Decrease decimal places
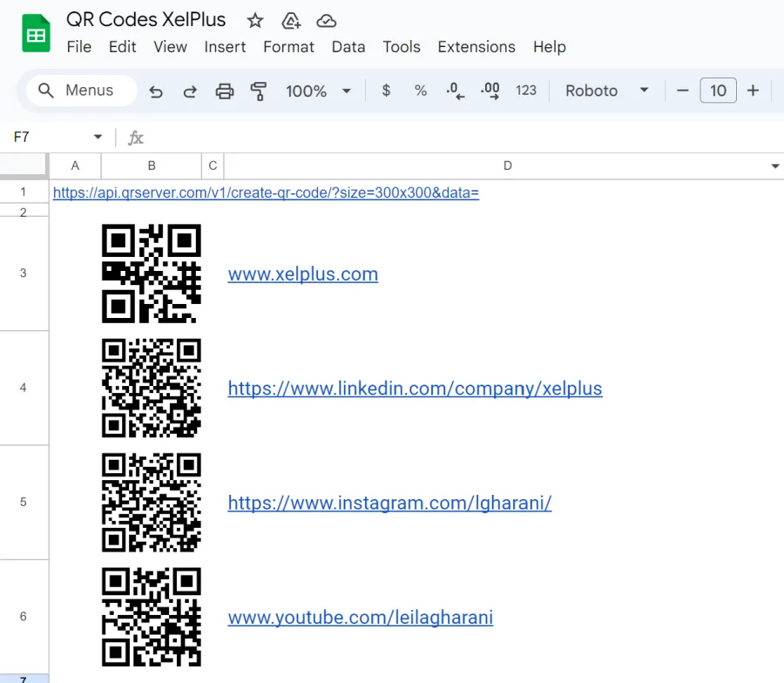Viewport: 784px width, 683px height. point(455,91)
